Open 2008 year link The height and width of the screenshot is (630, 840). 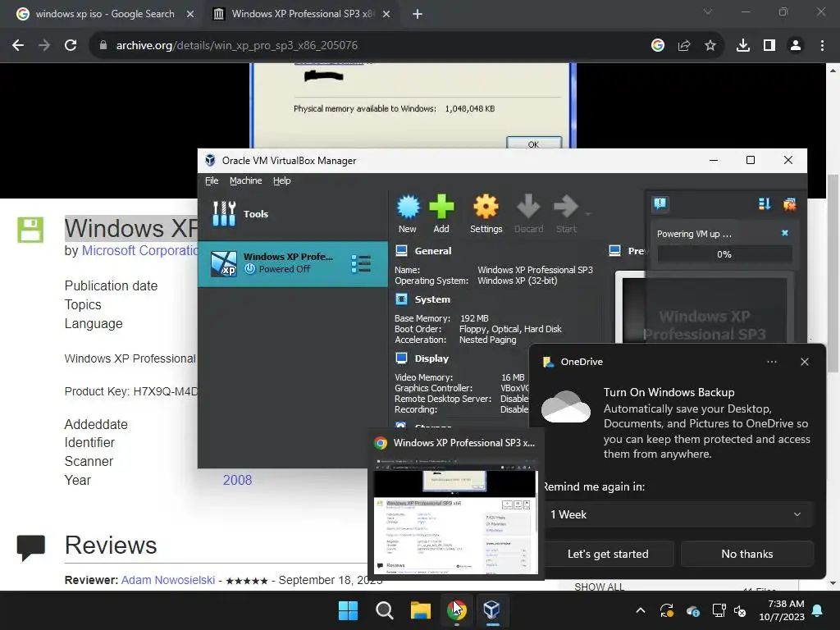237,480
